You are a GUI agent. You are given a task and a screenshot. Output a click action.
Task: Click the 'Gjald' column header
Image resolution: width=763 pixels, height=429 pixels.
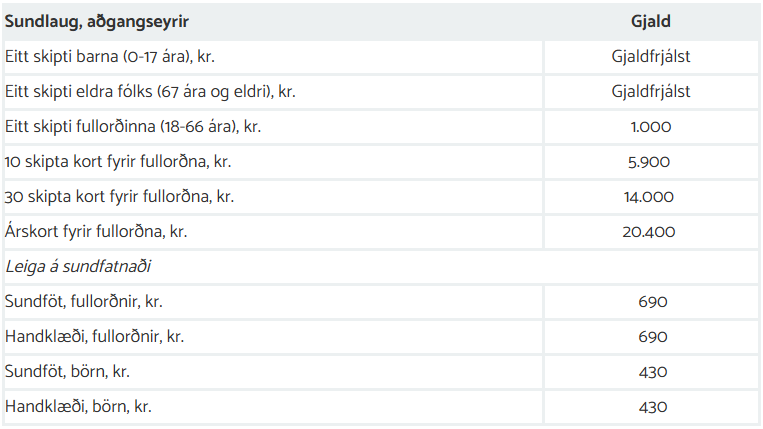651,21
